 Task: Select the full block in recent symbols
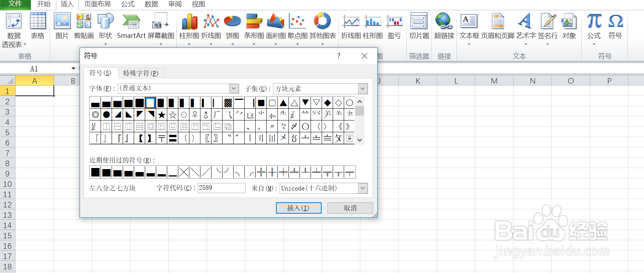[x=95, y=172]
